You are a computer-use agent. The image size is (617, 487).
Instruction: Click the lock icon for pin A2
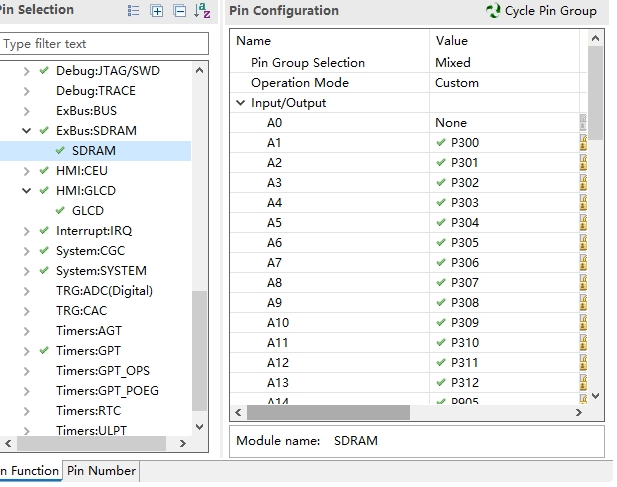pyautogui.click(x=583, y=163)
